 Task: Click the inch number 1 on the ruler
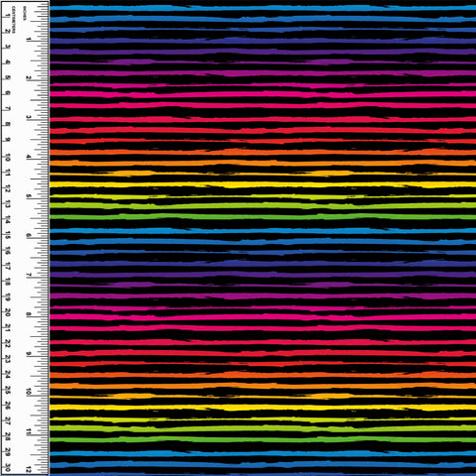point(29,39)
